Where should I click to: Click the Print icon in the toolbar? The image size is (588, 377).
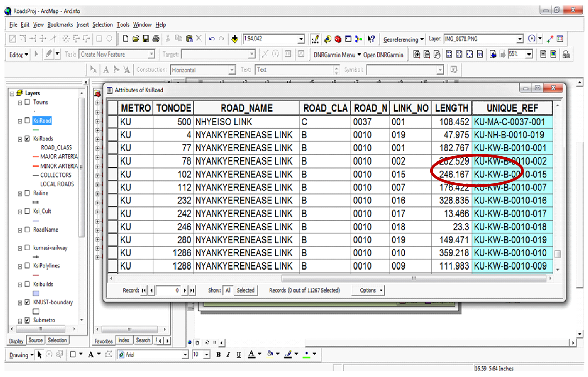[x=156, y=39]
